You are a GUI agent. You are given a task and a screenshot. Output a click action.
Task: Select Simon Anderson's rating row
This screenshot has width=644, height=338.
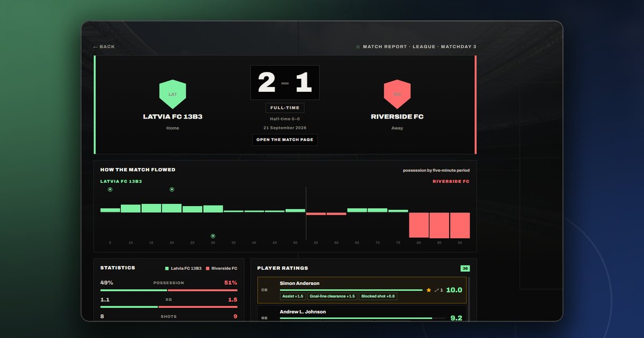[x=362, y=290]
